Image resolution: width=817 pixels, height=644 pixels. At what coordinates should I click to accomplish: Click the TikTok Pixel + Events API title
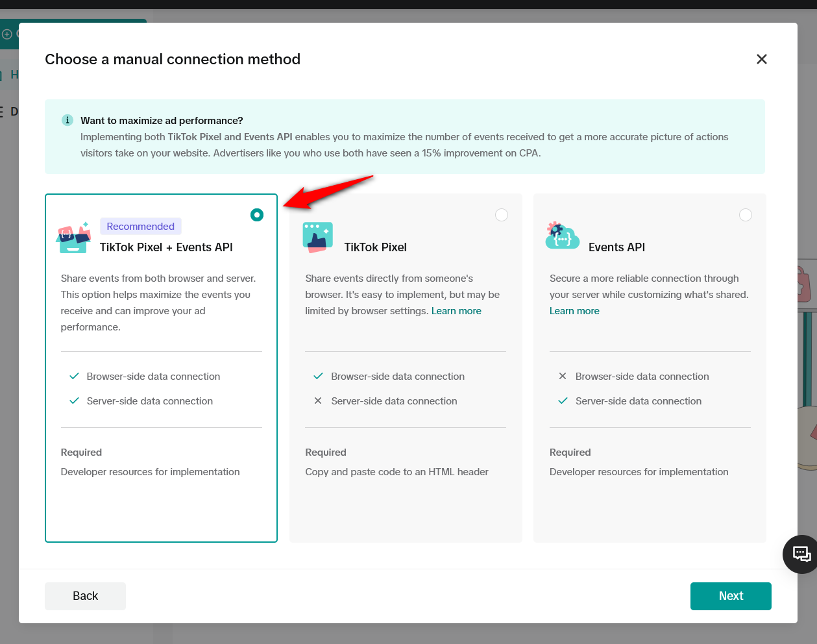(166, 247)
